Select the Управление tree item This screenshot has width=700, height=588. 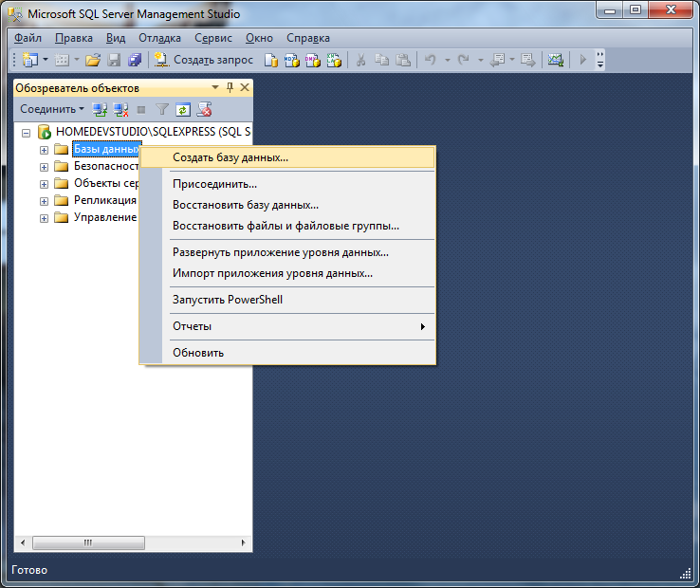(x=105, y=217)
